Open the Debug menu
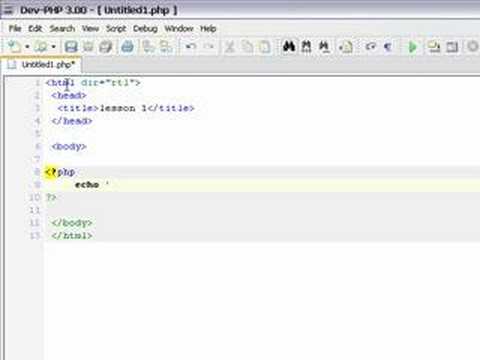 point(145,29)
